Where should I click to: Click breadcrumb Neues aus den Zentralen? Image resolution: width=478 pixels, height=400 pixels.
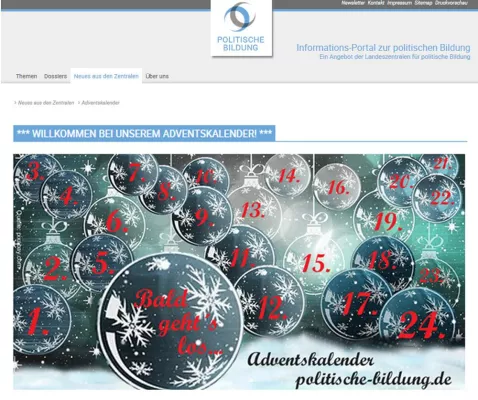[46, 103]
